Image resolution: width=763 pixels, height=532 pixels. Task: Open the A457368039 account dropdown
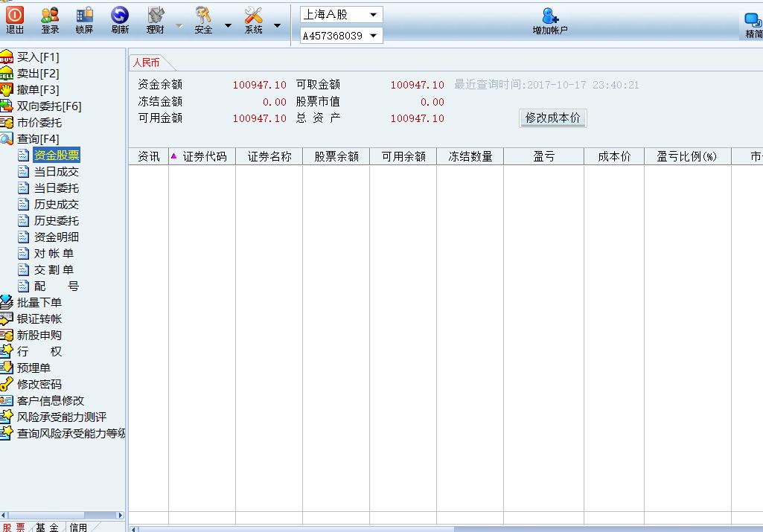(x=341, y=36)
